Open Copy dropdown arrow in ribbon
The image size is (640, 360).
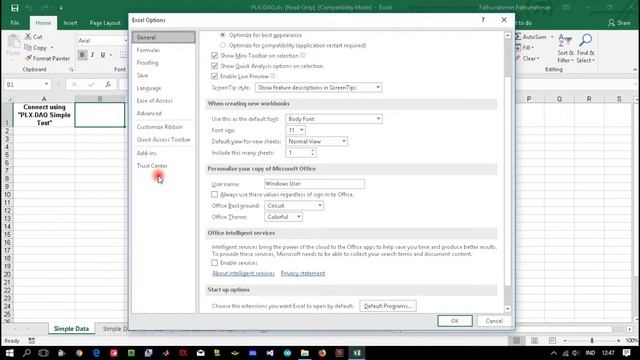[x=52, y=48]
